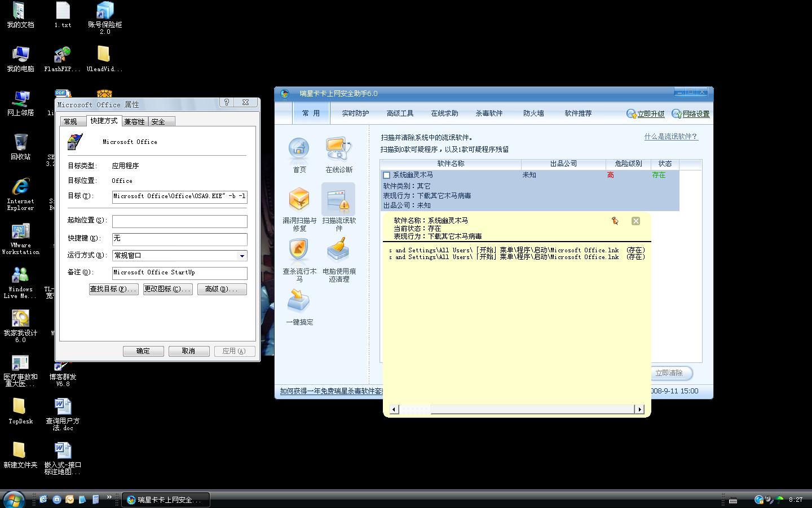The height and width of the screenshot is (508, 812).
Task: Select the 我家我设计 6.0 desktop icon
Action: point(20,326)
